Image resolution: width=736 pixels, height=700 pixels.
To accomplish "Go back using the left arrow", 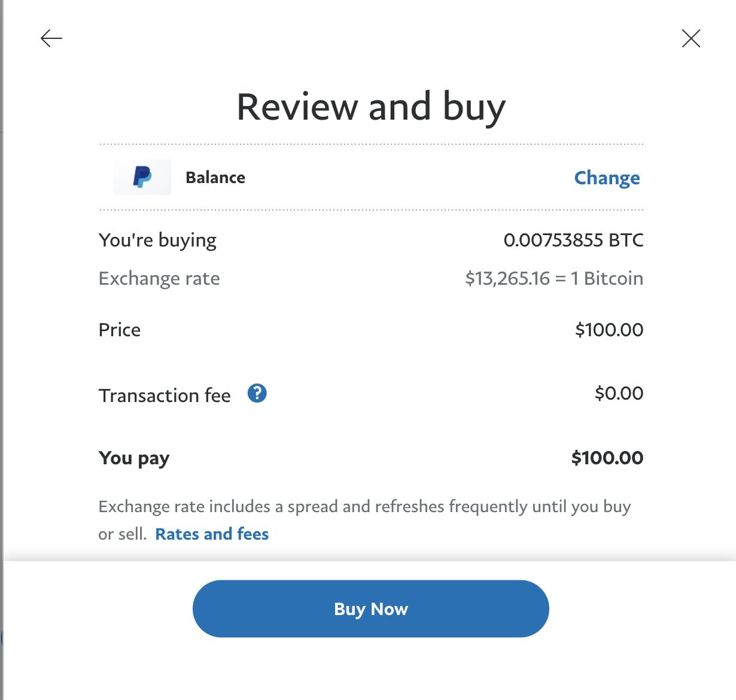I will (51, 39).
